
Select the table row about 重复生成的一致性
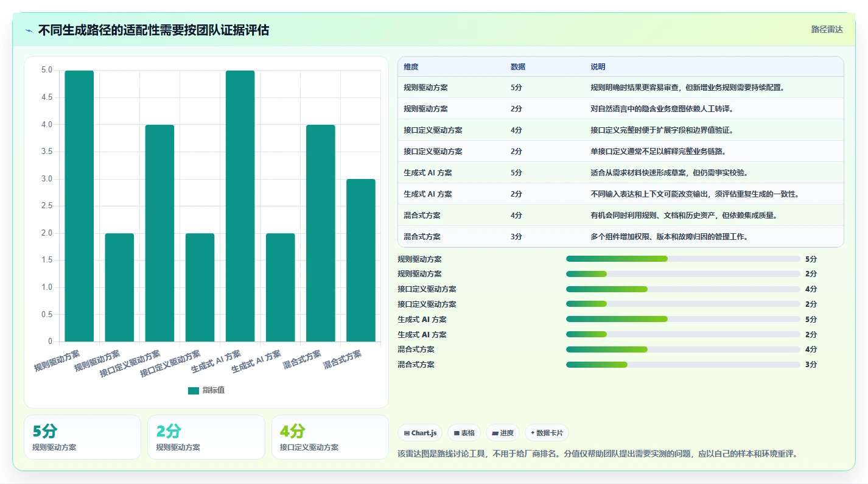pos(621,194)
